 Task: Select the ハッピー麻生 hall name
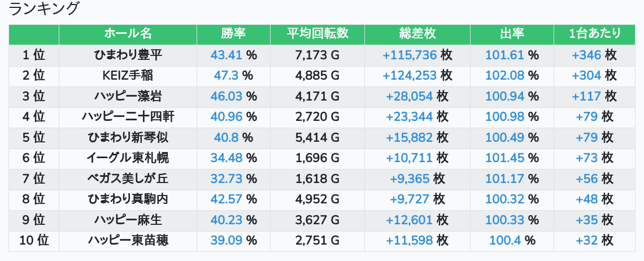pos(128,220)
